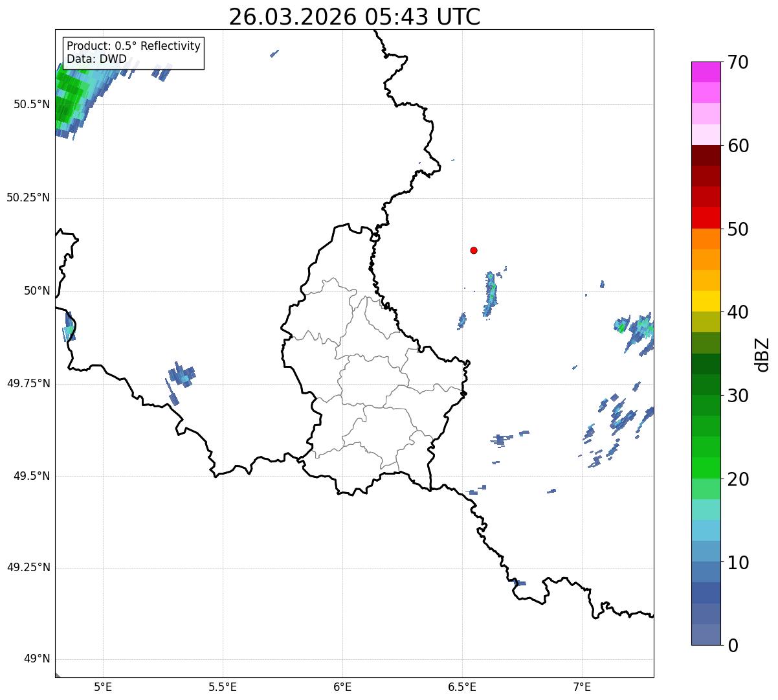
Task: Pick the dark maroon colorbar swatch below 60
Action: (706, 156)
